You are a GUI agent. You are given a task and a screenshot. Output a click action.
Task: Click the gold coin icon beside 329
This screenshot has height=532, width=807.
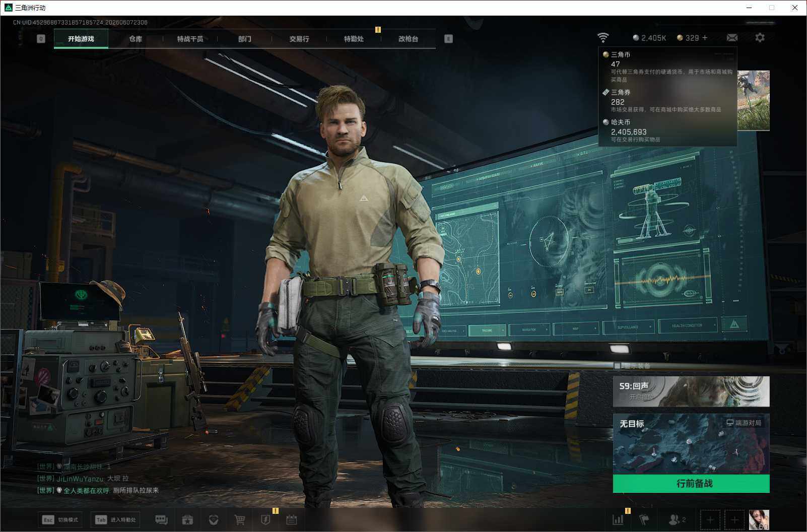(680, 38)
